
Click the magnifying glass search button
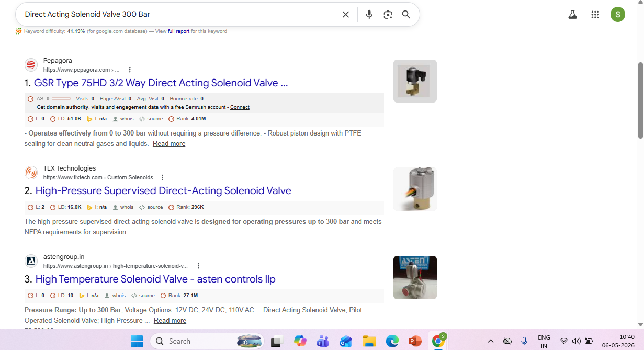click(406, 15)
